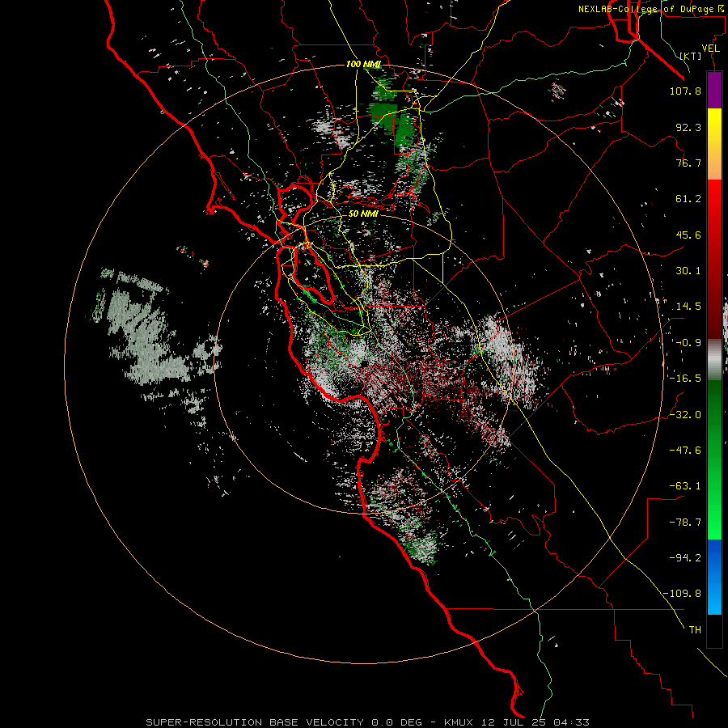Click the 92.3 legend value
This screenshot has width=728, height=728.
688,127
